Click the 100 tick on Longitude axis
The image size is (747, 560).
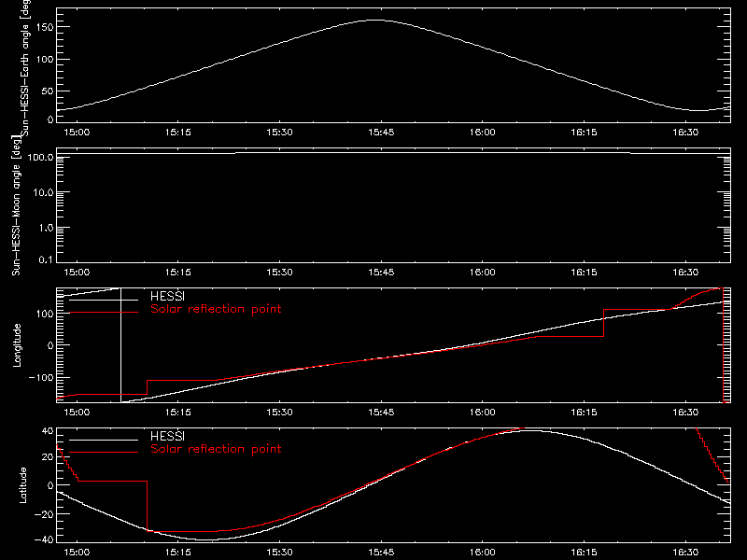(x=47, y=314)
